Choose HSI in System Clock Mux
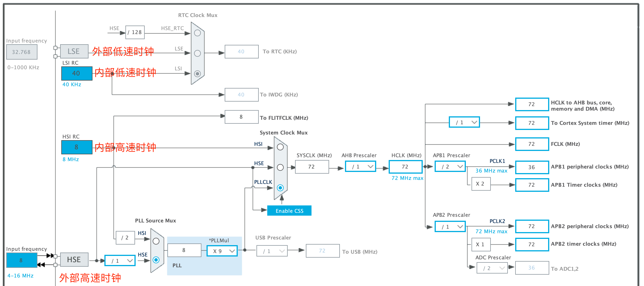This screenshot has width=644, height=286. click(280, 147)
